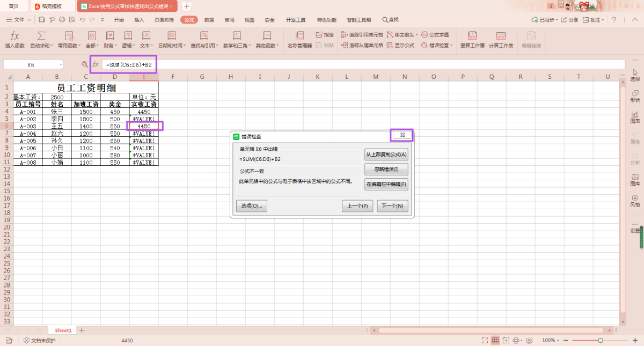This screenshot has height=346, width=644.
Task: Click 重算工作簿 recalculate workbook icon
Action: [x=472, y=36]
